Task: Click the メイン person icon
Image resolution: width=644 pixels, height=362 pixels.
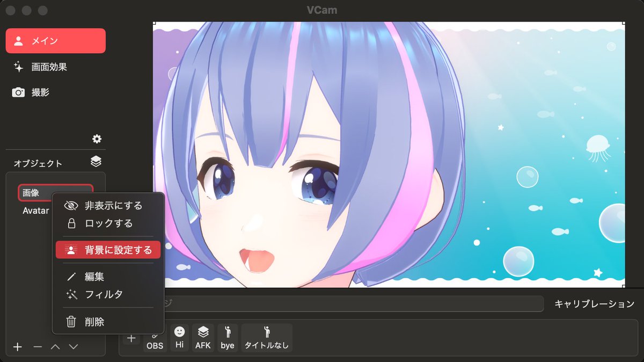Action: (19, 41)
